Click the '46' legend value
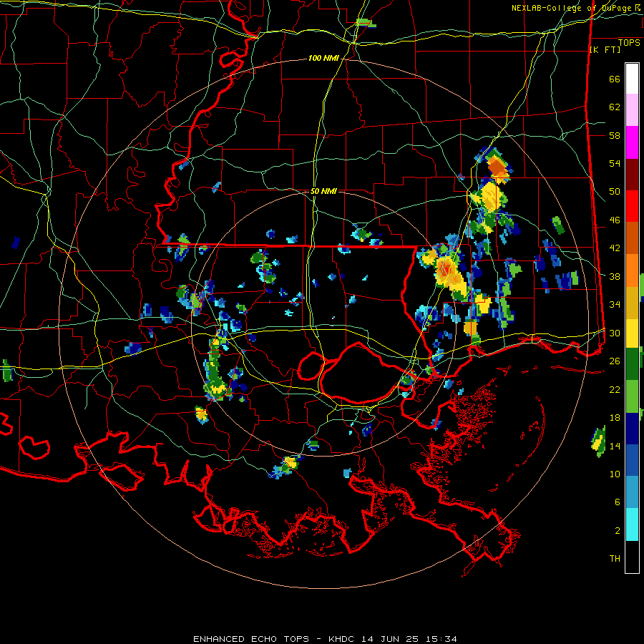The image size is (644, 644). [x=615, y=220]
